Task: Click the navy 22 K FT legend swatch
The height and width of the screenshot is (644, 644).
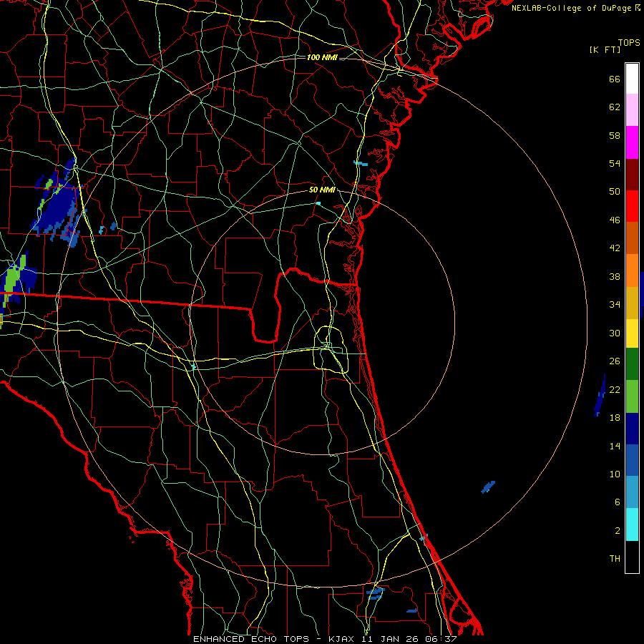Action: 632,429
